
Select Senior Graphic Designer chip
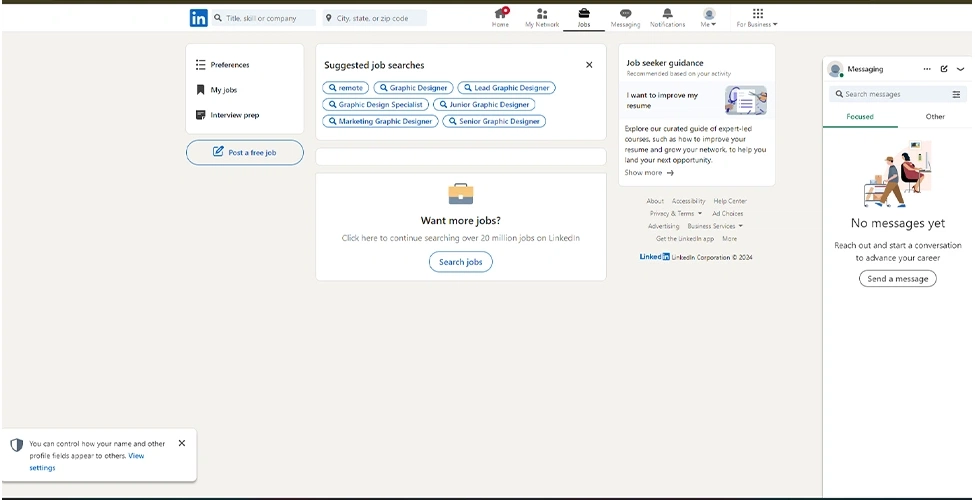494,121
